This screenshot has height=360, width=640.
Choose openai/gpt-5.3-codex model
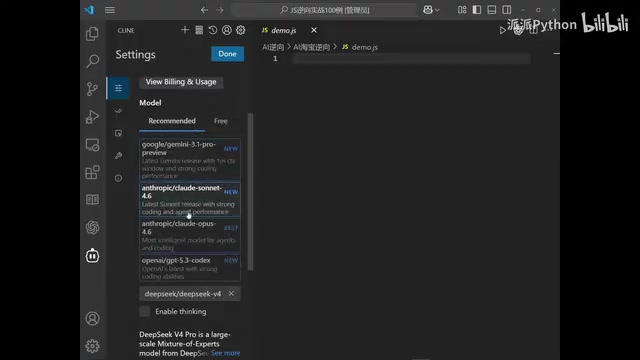pyautogui.click(x=190, y=268)
